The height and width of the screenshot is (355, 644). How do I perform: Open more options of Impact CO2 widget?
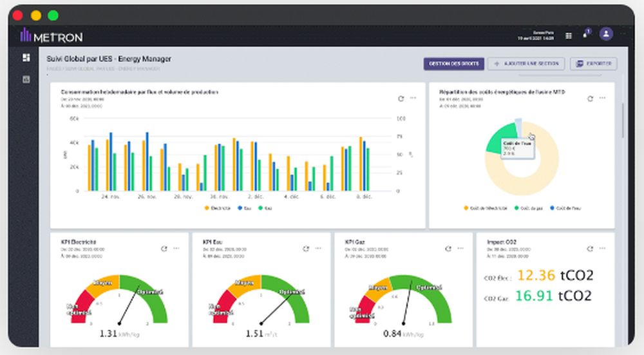click(602, 248)
